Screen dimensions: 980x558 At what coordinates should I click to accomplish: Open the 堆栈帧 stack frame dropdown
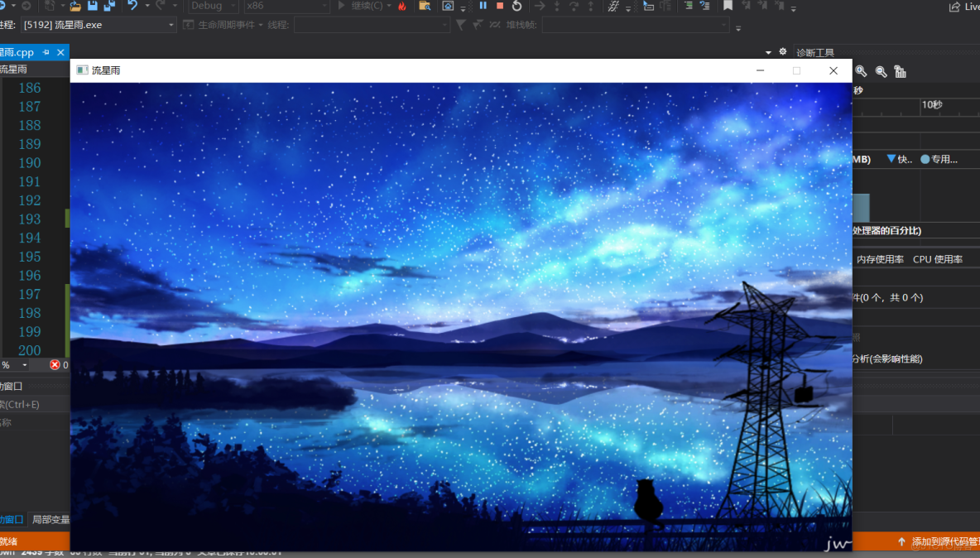635,25
